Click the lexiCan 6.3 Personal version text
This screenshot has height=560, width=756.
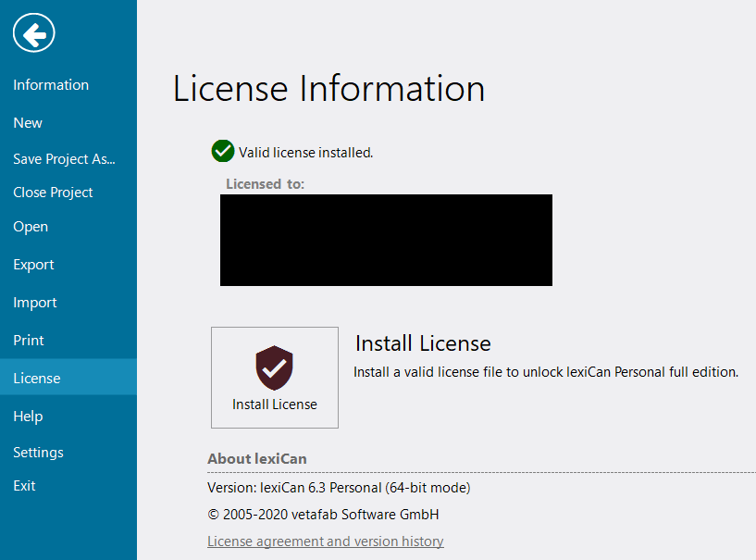(339, 488)
